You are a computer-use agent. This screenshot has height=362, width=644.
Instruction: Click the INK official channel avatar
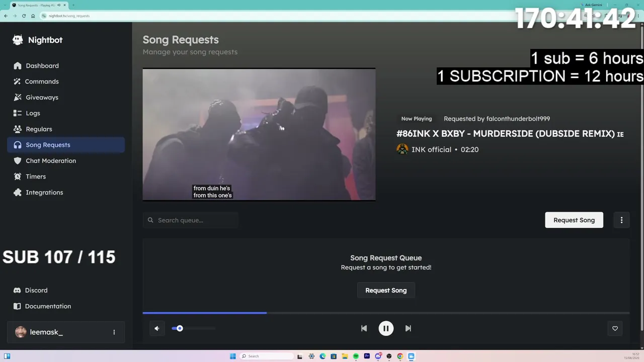(x=403, y=149)
